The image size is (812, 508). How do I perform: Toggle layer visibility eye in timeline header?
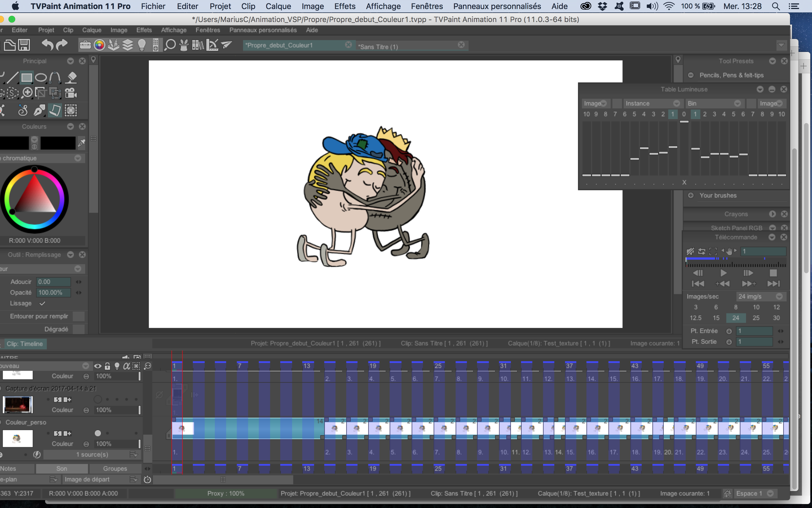click(98, 366)
